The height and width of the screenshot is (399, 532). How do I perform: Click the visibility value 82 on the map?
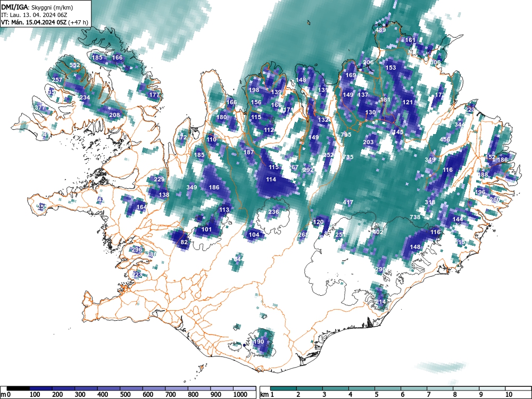(184, 242)
